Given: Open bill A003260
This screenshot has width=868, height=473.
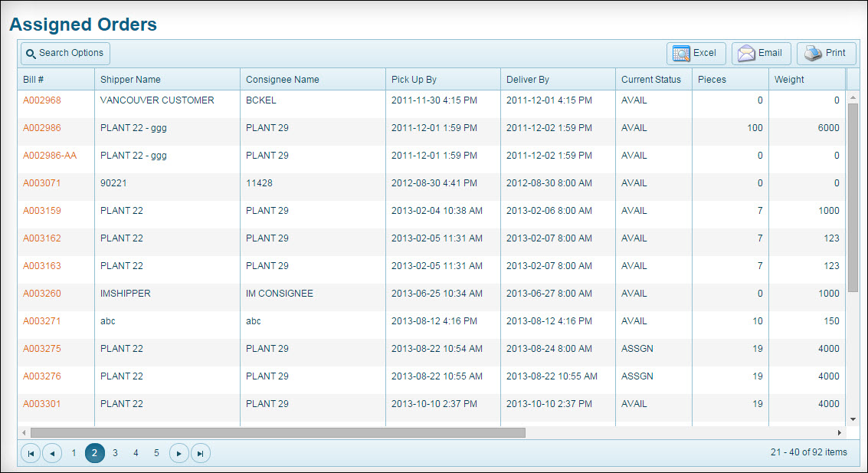Looking at the screenshot, I should coord(42,294).
